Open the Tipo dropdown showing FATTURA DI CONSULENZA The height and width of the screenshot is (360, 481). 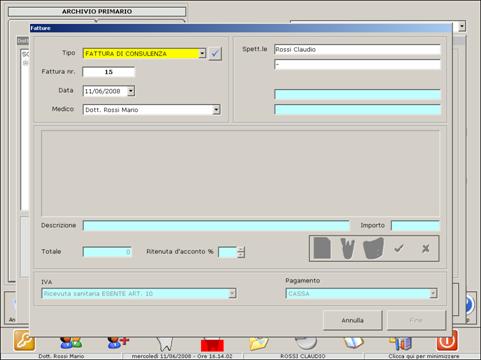(202, 53)
